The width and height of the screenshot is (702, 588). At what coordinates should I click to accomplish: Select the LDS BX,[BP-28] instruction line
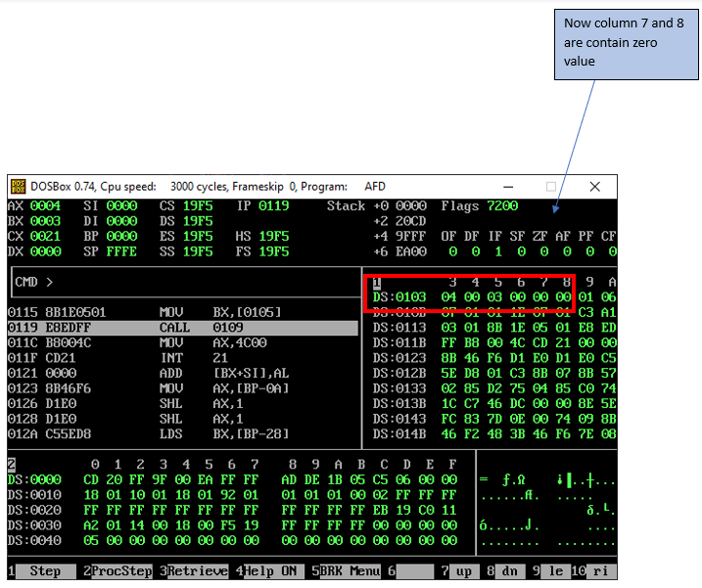tap(183, 434)
